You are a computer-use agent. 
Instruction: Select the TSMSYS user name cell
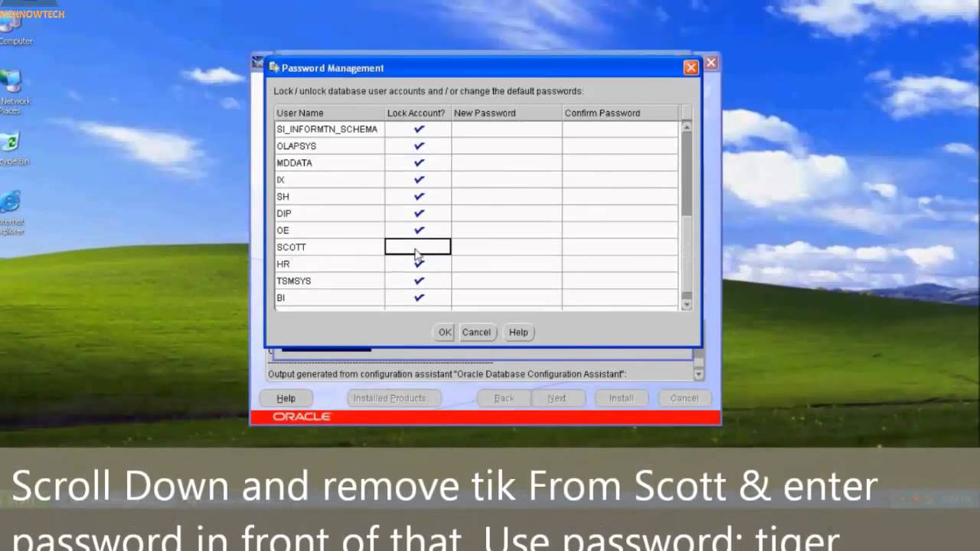pyautogui.click(x=329, y=281)
